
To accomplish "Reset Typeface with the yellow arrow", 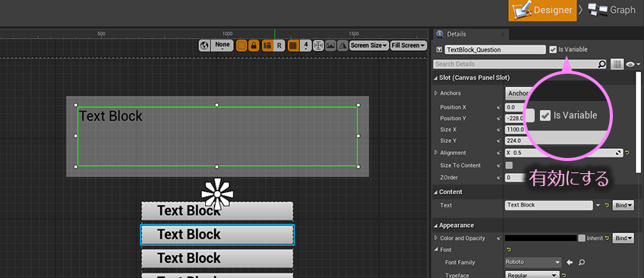I will (x=564, y=276).
